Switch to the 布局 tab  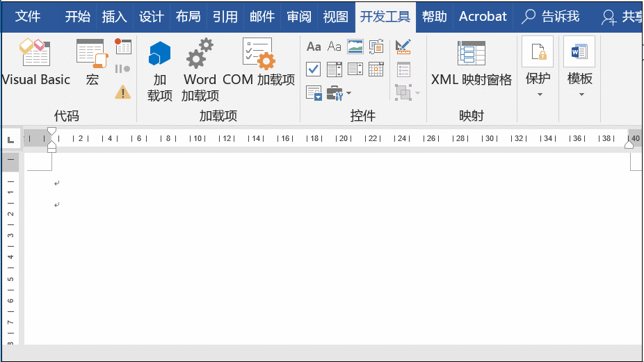click(x=188, y=17)
